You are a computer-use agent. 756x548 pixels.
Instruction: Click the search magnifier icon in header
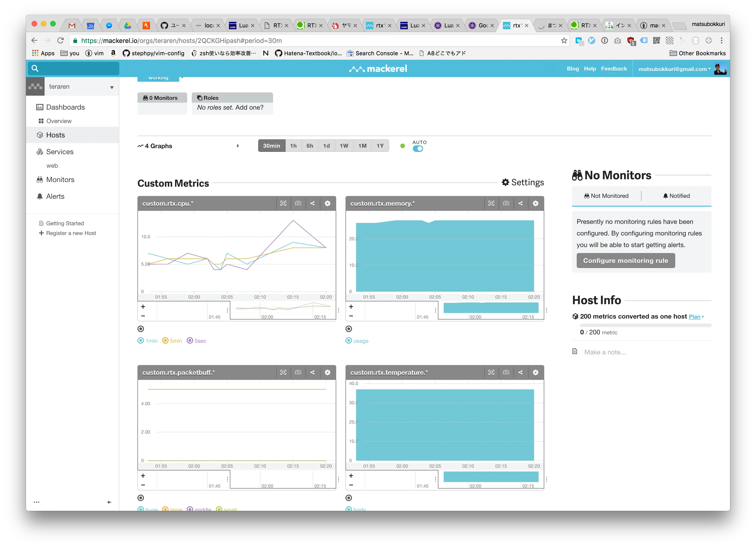(x=35, y=68)
